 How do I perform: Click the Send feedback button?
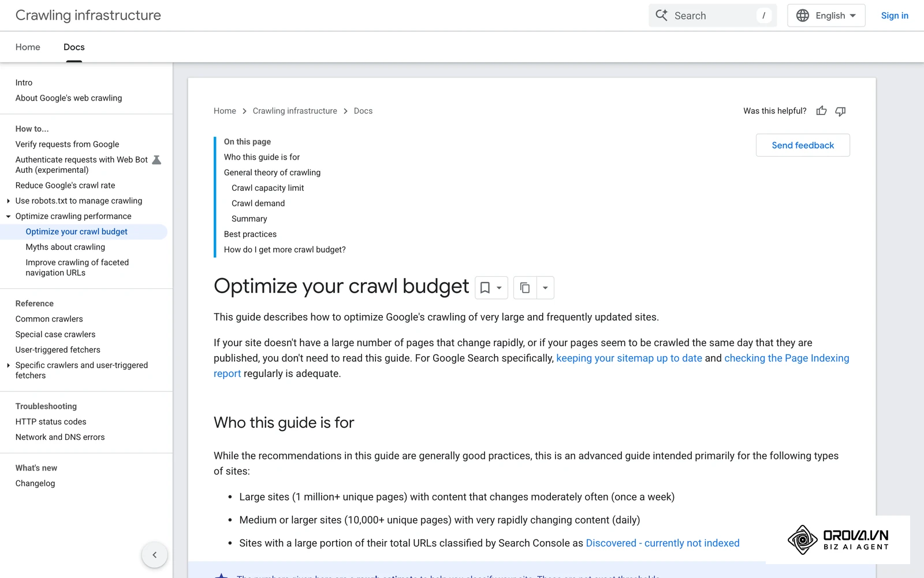[x=803, y=145]
